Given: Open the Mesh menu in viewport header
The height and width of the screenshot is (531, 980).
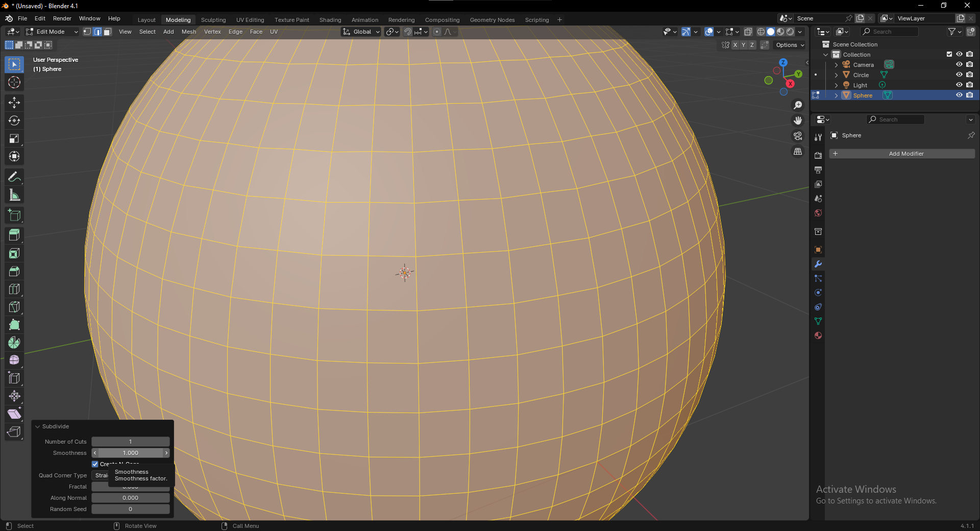Looking at the screenshot, I should tap(189, 32).
